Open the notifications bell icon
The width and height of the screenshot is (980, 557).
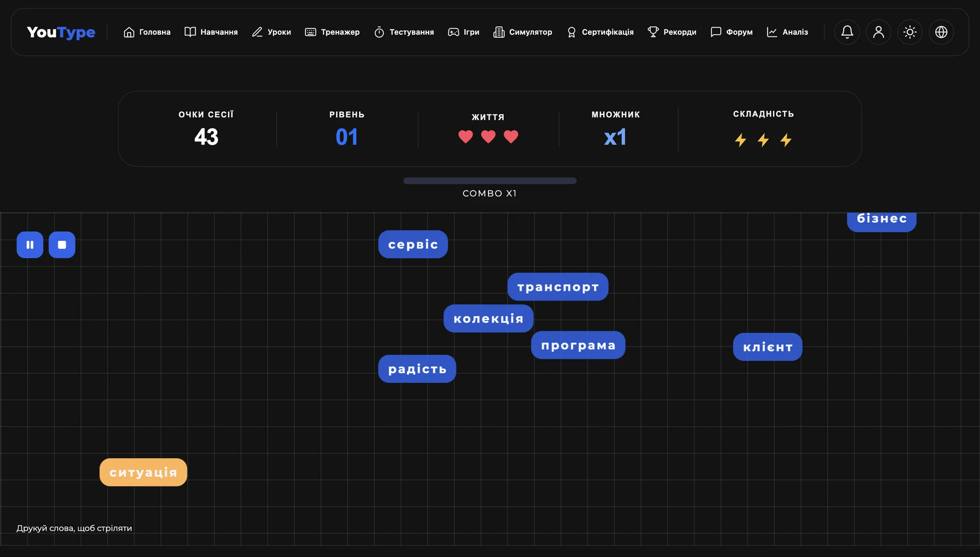pos(847,32)
